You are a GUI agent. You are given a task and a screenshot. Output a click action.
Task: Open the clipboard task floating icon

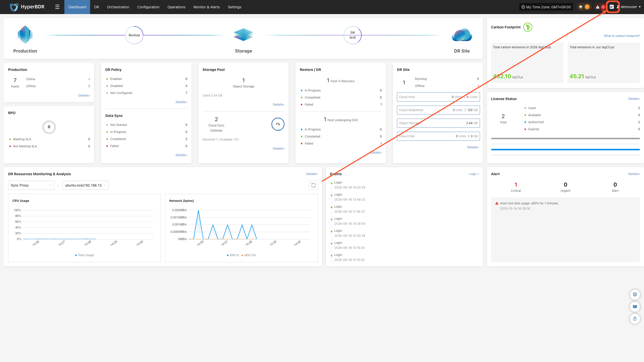click(x=635, y=319)
